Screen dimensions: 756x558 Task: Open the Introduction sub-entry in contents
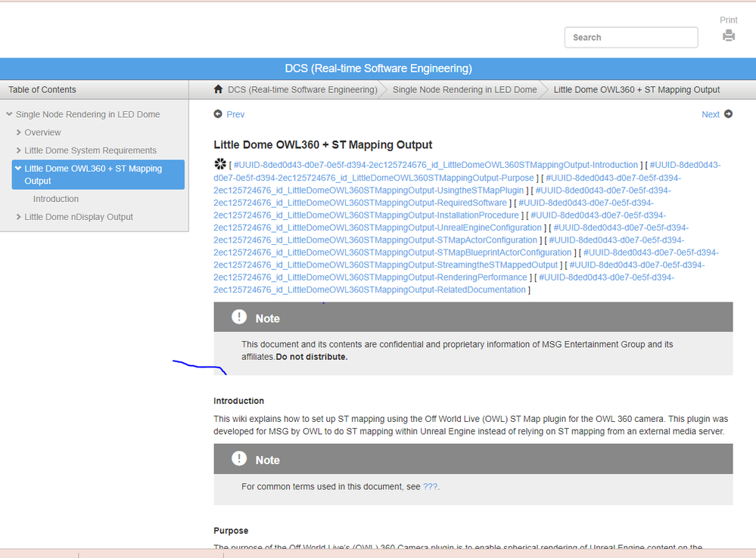[56, 199]
